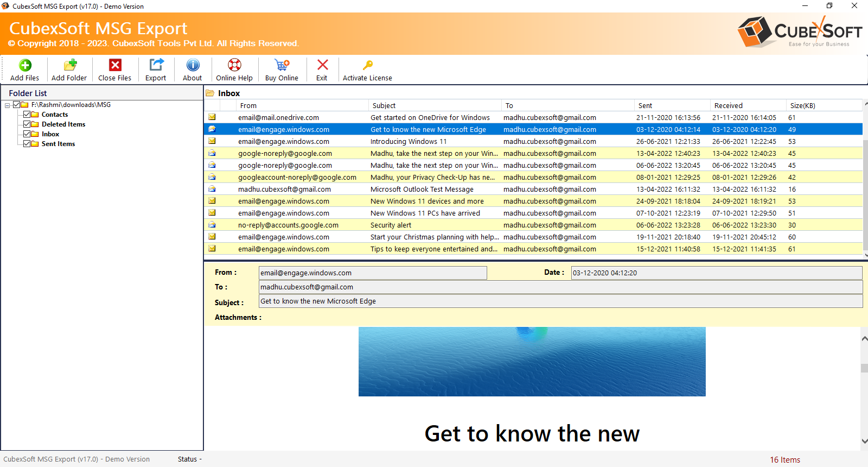The width and height of the screenshot is (868, 467).
Task: Uncheck the Contacts folder checkbox
Action: [27, 115]
